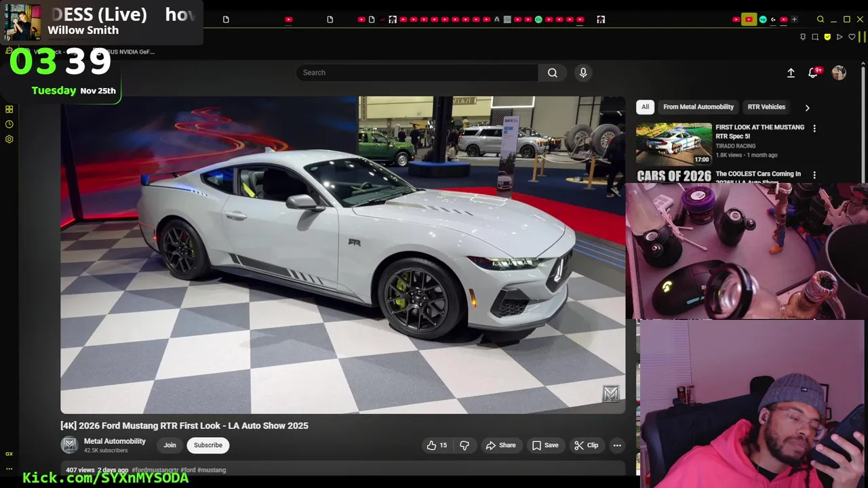Open more actions menu beside Clip
Viewport: 868px width, 488px height.
point(616,445)
